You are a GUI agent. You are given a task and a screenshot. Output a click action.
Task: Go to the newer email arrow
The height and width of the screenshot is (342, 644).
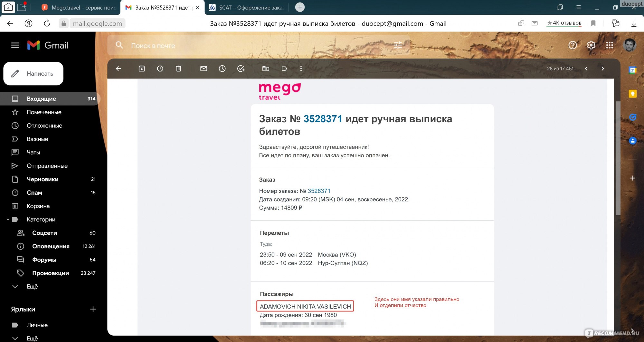[586, 69]
